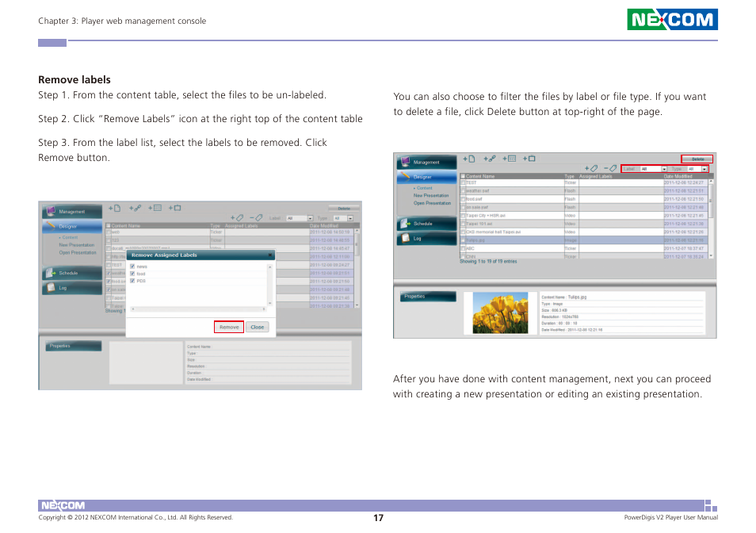Screen dimensions: 756x533
Task: Click Properties tab in Tulips screenshot
Action: tap(428, 296)
